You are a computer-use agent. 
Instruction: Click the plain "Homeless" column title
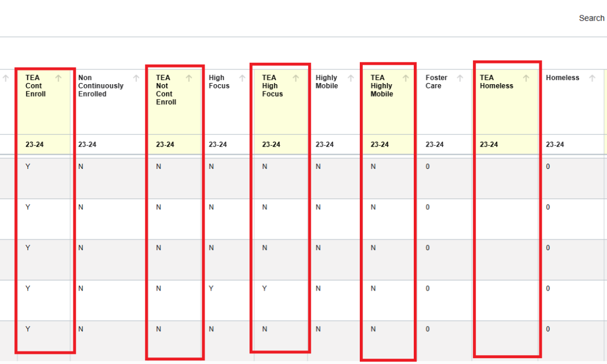[x=563, y=78]
